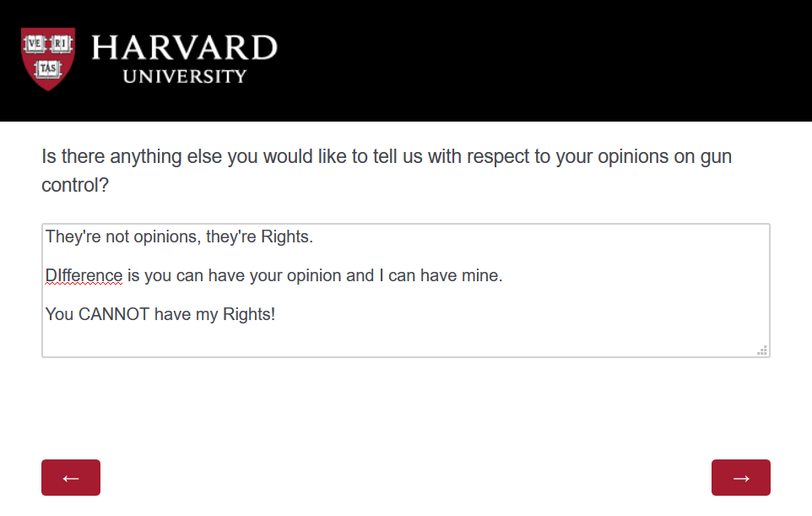Click the misspelled word DIfference
Screen dimensions: 812x516
tap(84, 275)
